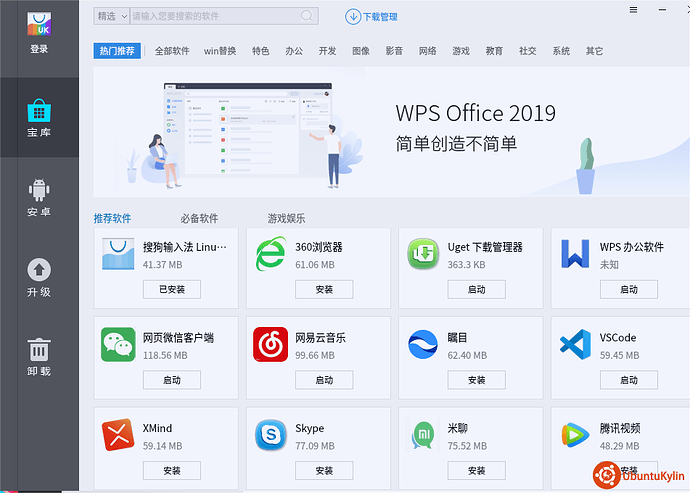The image size is (690, 493).
Task: Open the 系统 category
Action: point(561,51)
